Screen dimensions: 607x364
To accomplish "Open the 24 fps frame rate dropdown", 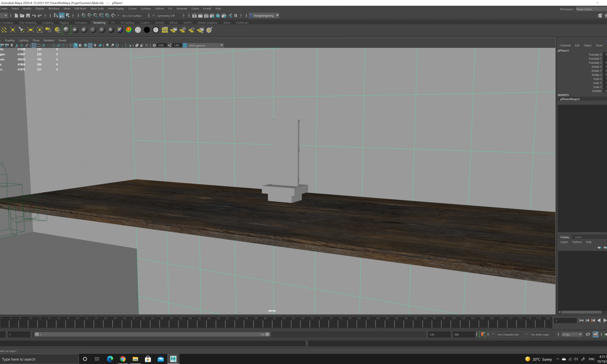I will [x=580, y=334].
